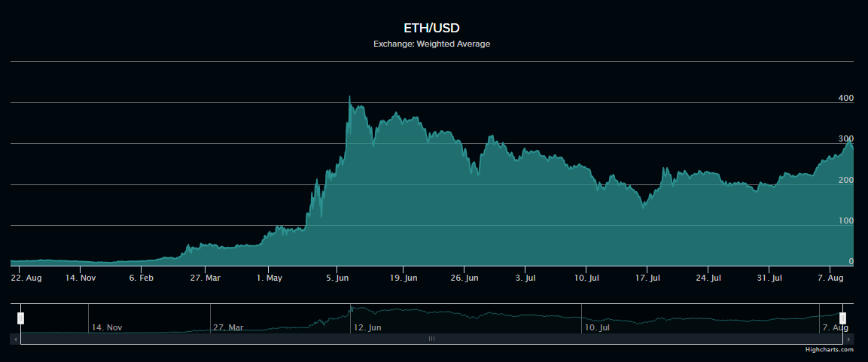This screenshot has height=362, width=868.
Task: Click the '12. Jun' navigator label
Action: [x=367, y=327]
